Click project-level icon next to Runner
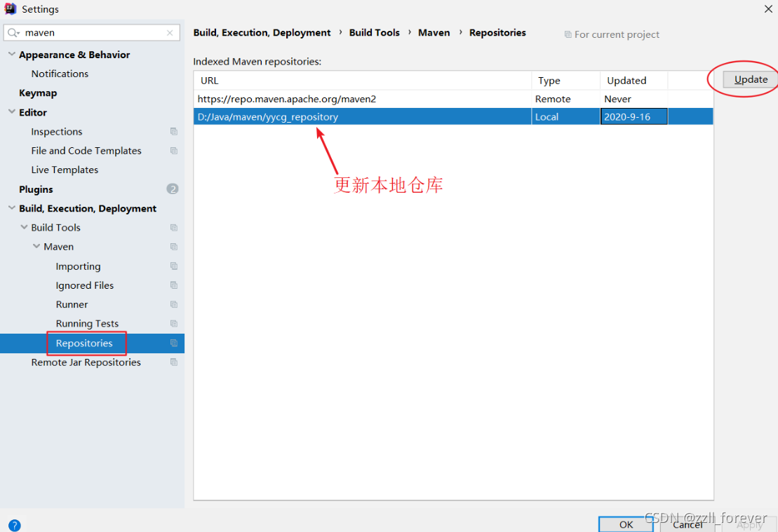 coord(174,304)
